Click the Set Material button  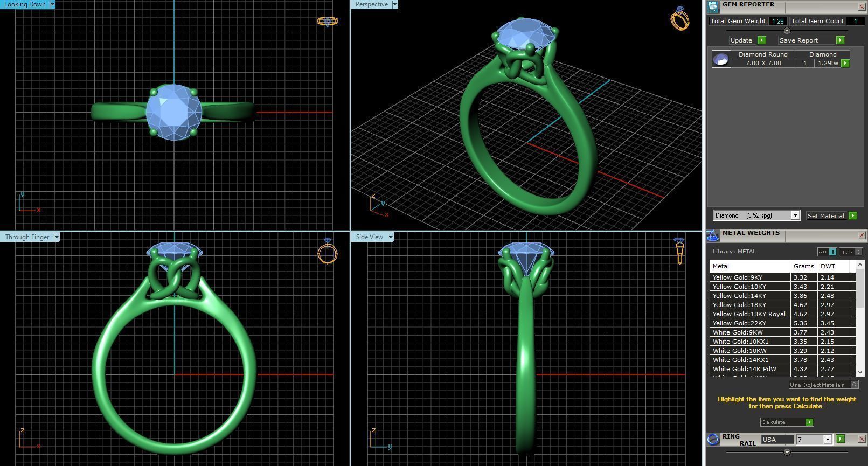click(826, 216)
